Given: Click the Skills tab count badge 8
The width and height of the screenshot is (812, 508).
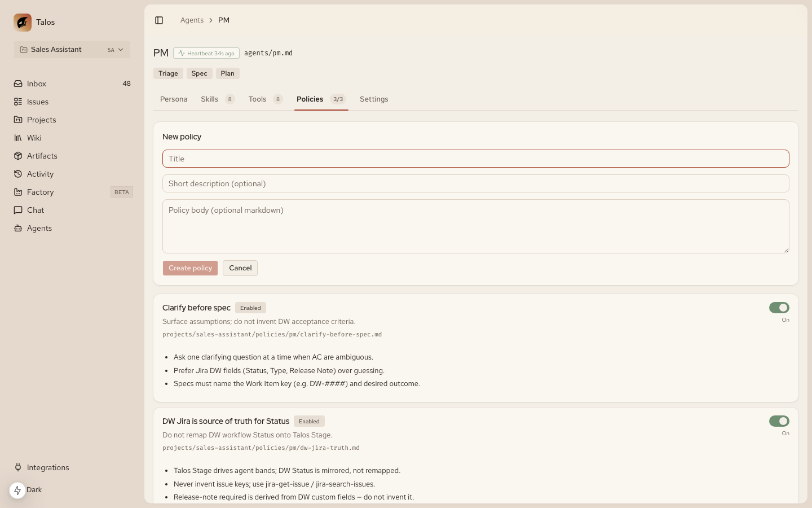Looking at the screenshot, I should pos(230,99).
